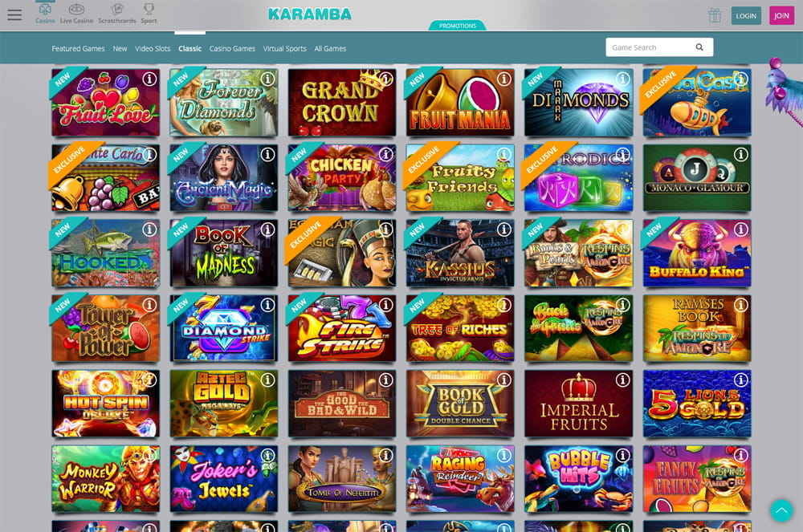The width and height of the screenshot is (803, 532).
Task: Switch to Video Slots tab
Action: click(x=153, y=49)
